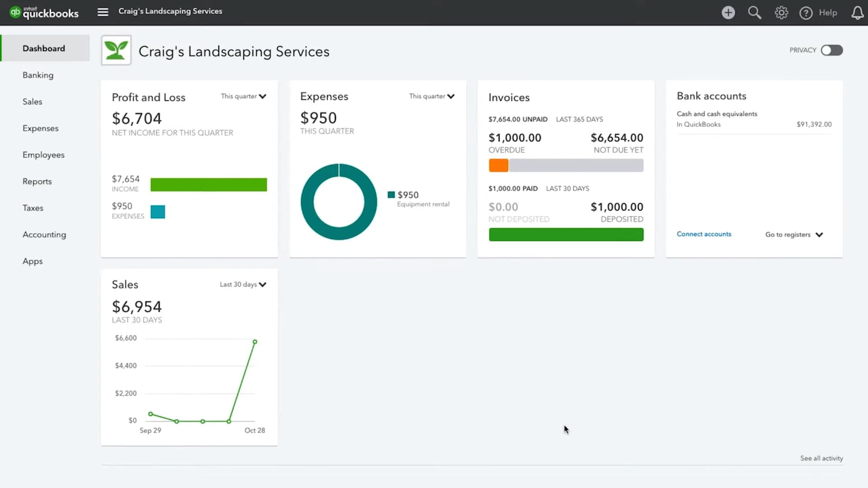This screenshot has height=488, width=868.
Task: Open Reports in the sidebar
Action: (37, 182)
